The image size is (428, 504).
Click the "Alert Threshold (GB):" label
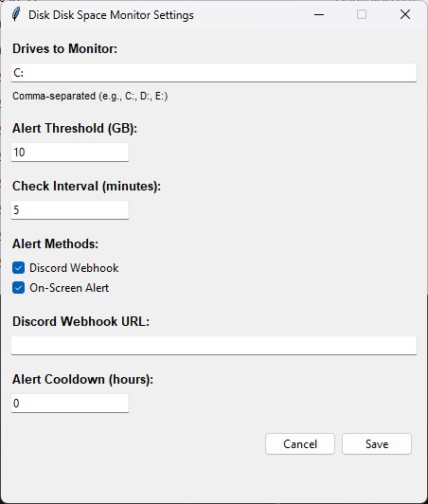(x=75, y=128)
